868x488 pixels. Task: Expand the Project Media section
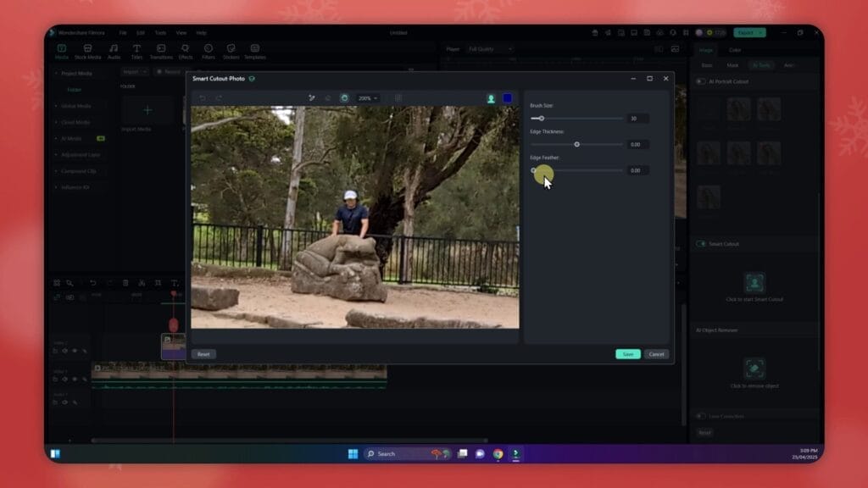[74, 73]
